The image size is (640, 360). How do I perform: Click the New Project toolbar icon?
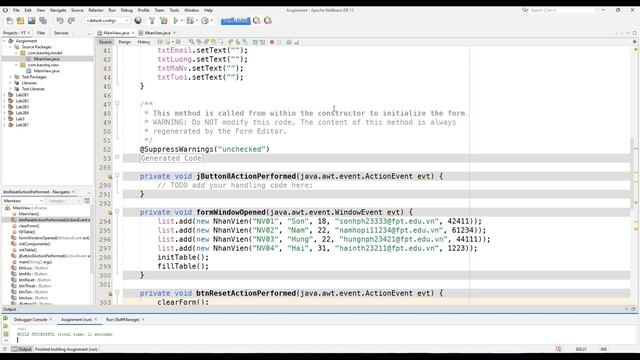20,20
